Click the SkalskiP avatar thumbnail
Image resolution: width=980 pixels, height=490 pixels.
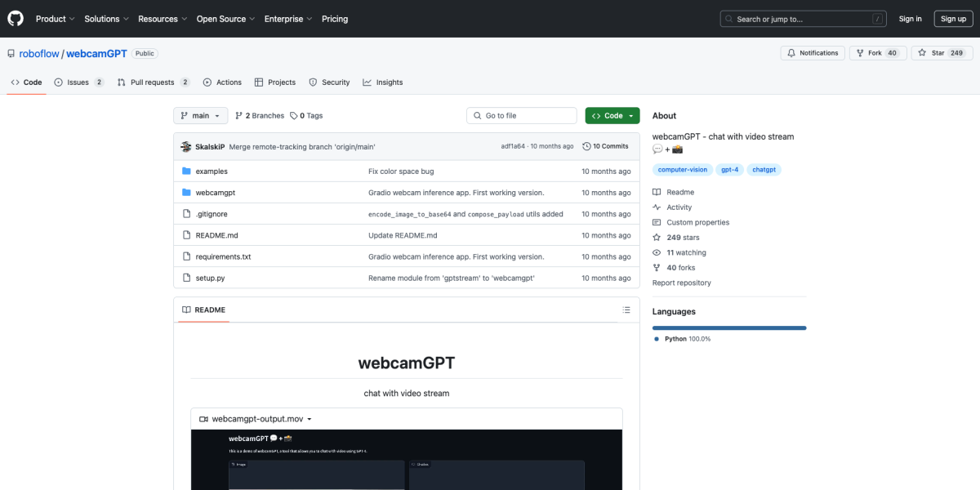coord(186,146)
